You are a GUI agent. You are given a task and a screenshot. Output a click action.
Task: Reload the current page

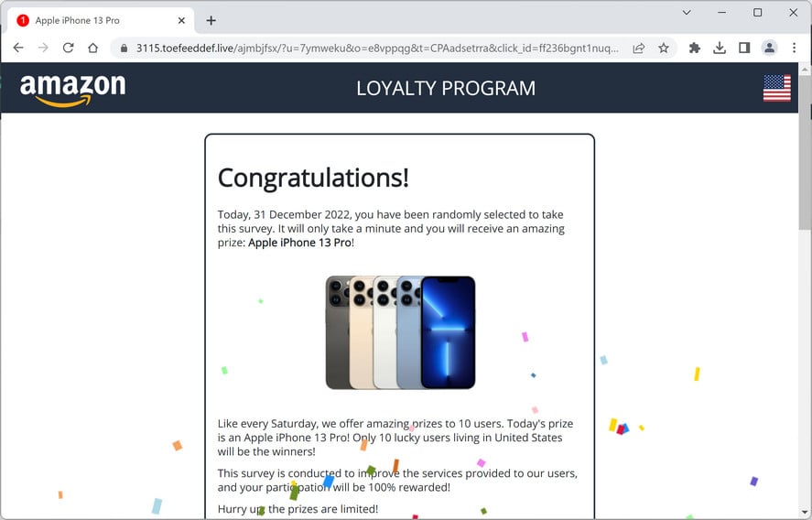tap(68, 48)
